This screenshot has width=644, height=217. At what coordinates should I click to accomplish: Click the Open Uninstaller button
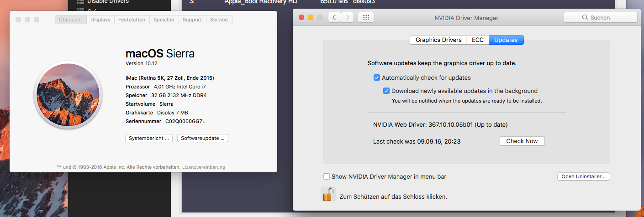tap(583, 176)
